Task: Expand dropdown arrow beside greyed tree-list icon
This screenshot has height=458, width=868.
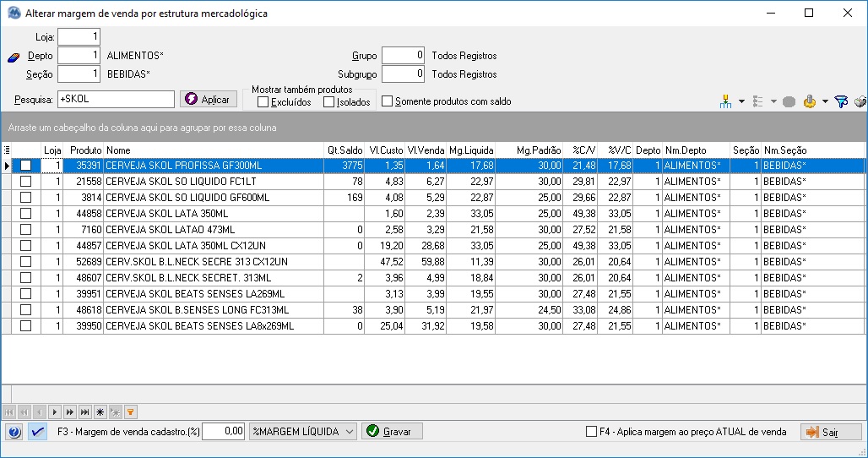Action: click(773, 101)
